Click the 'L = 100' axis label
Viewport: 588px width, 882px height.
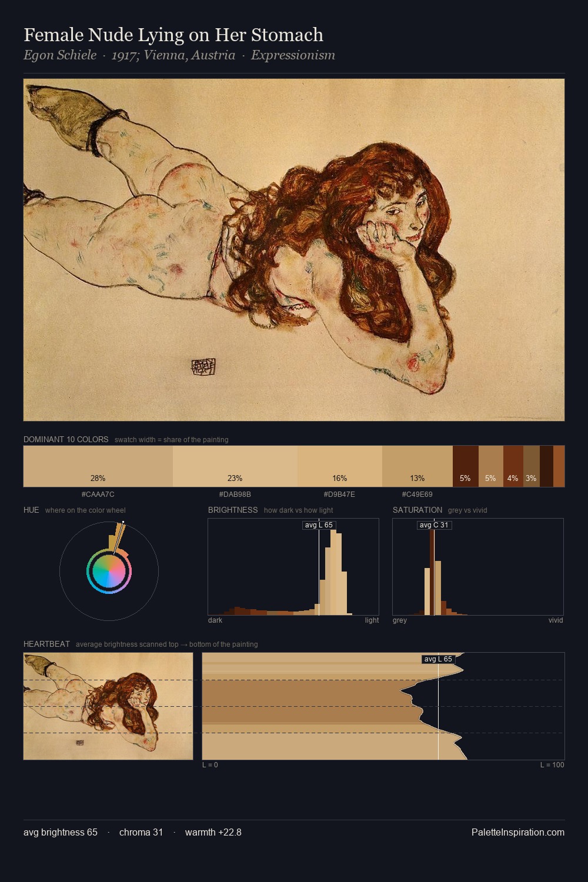click(x=552, y=765)
